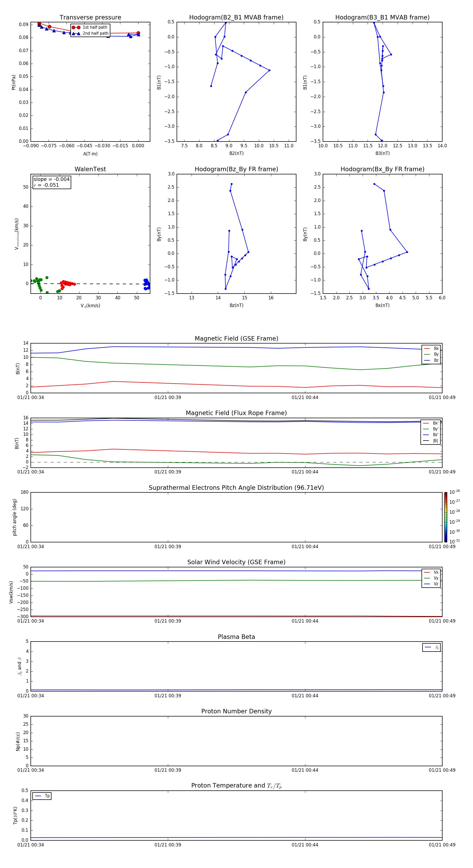The height and width of the screenshot is (868, 473).
Task: Click the "Proton Temperature and Te/Tp" title
Action: [x=236, y=785]
